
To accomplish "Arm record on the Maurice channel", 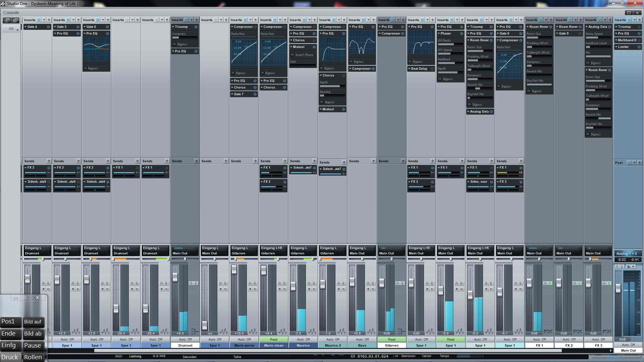I will 309,289.
